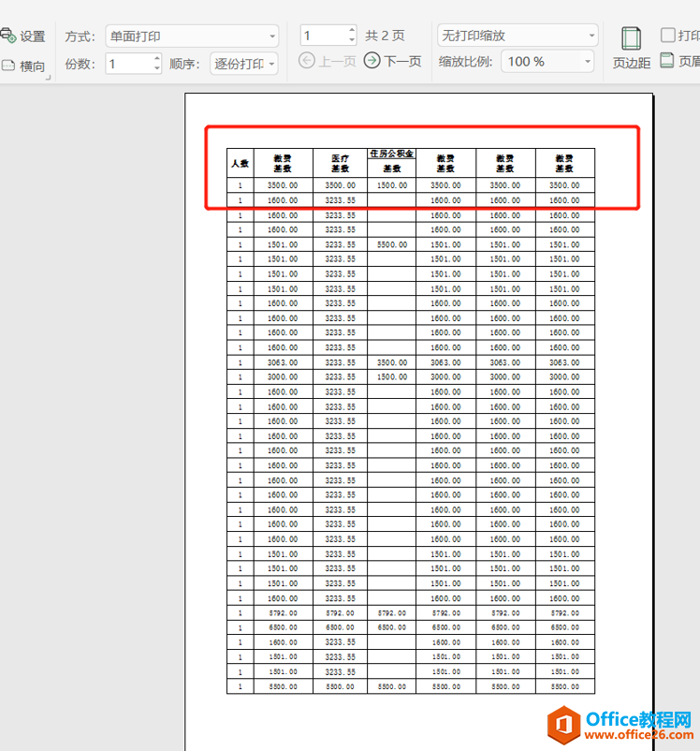The image size is (700, 751).
Task: Decrease the page number spinner
Action: [x=352, y=39]
